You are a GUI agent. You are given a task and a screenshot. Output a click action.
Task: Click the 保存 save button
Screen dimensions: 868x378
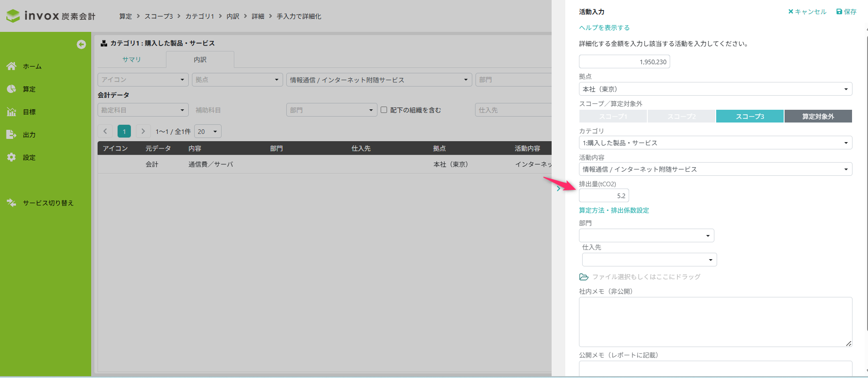click(846, 12)
